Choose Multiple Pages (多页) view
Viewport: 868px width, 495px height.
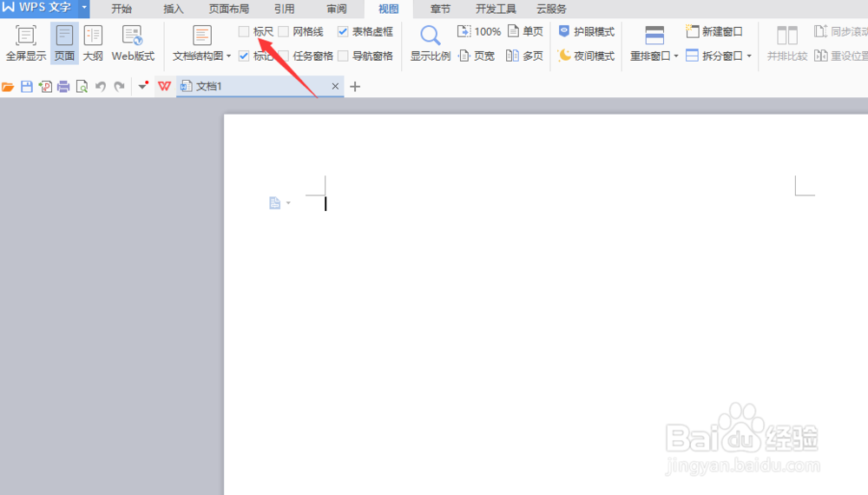point(524,56)
